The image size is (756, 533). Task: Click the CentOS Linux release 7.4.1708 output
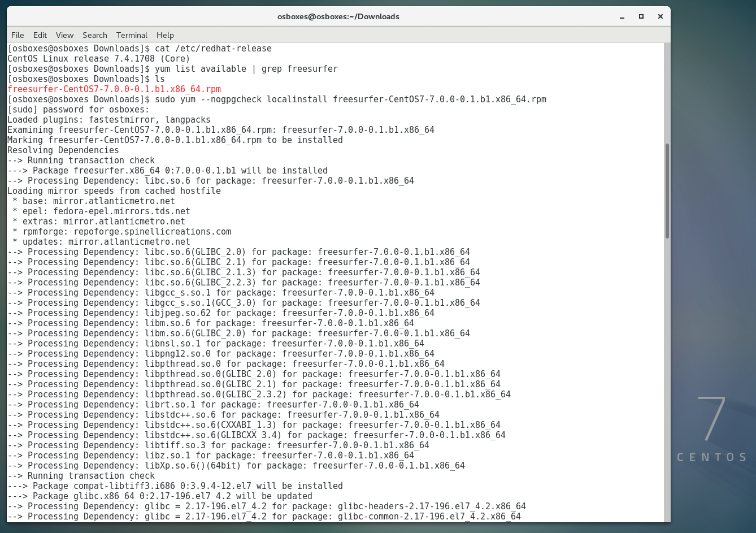click(x=98, y=59)
